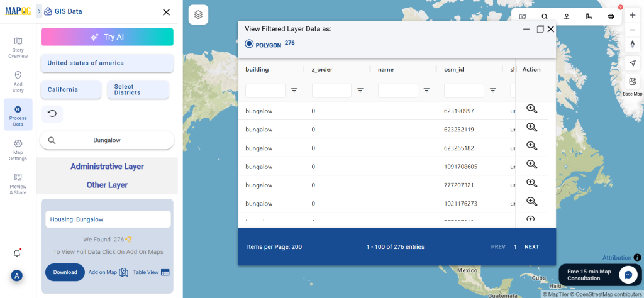Viewport: 644px width, 298px height.
Task: Open the building column filter menu
Action: [x=294, y=91]
